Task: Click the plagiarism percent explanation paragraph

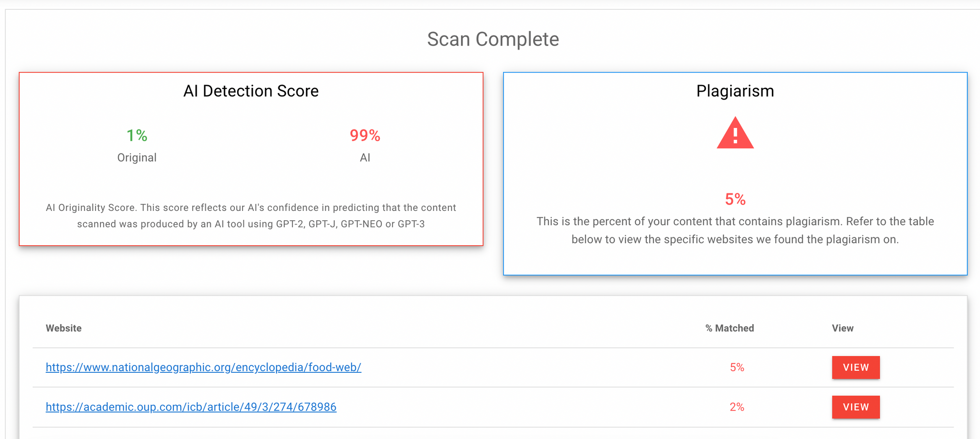Action: pos(735,231)
